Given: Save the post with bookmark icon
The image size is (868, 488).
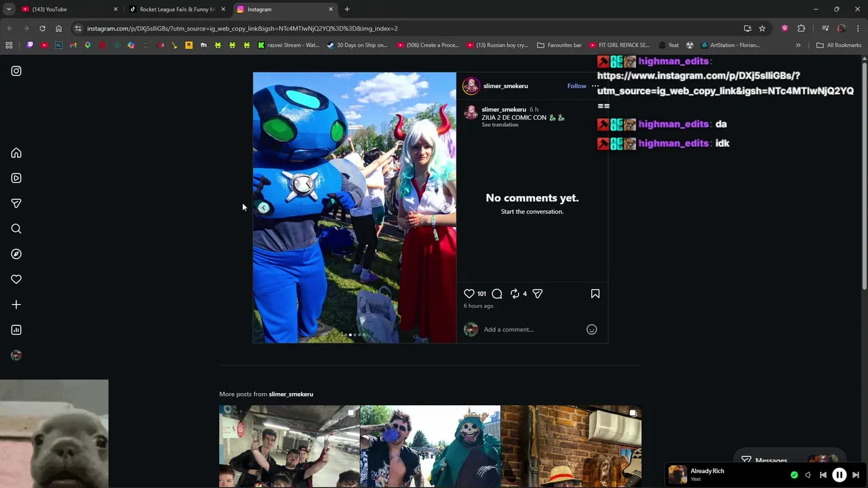Looking at the screenshot, I should pyautogui.click(x=595, y=293).
